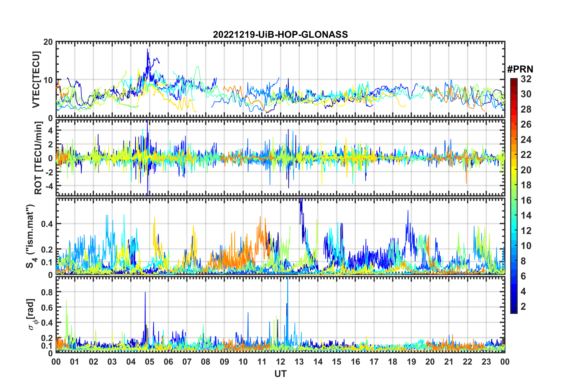Image resolution: width=561 pixels, height=392 pixels.
Task: Click the ROT y-axis tick 4
Action: click(50, 130)
